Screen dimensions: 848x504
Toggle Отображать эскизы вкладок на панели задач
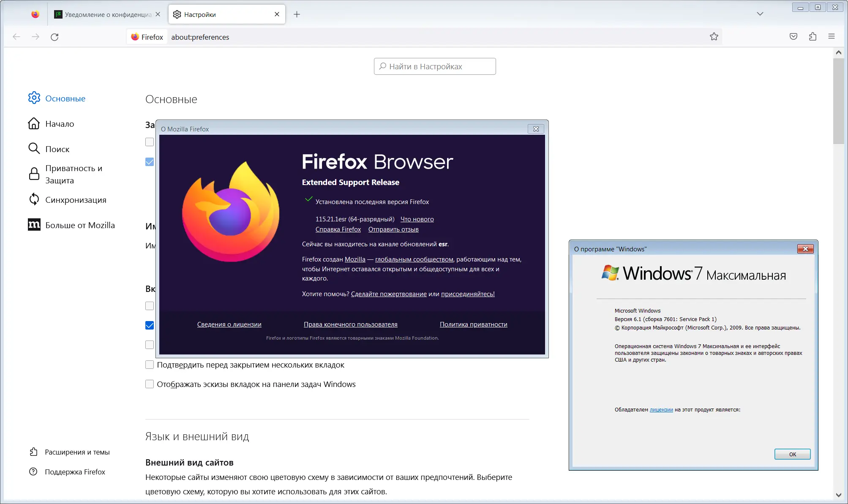(150, 384)
